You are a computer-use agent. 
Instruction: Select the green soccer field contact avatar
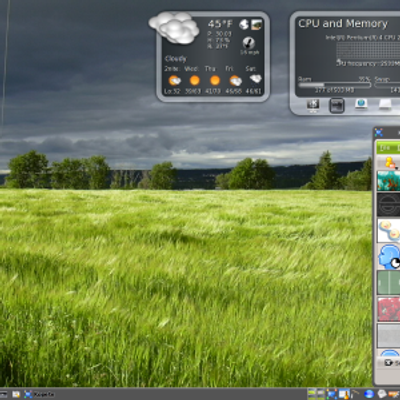pyautogui.click(x=389, y=283)
